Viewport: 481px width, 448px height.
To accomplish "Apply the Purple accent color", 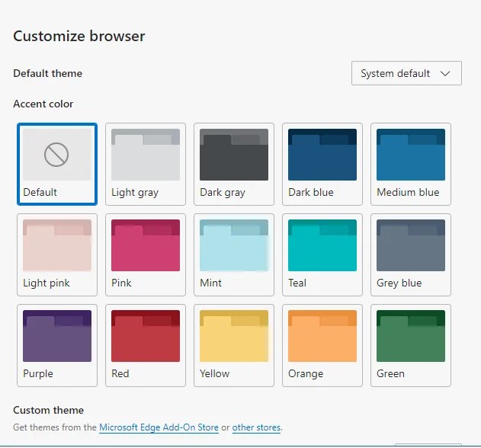I will coord(57,345).
